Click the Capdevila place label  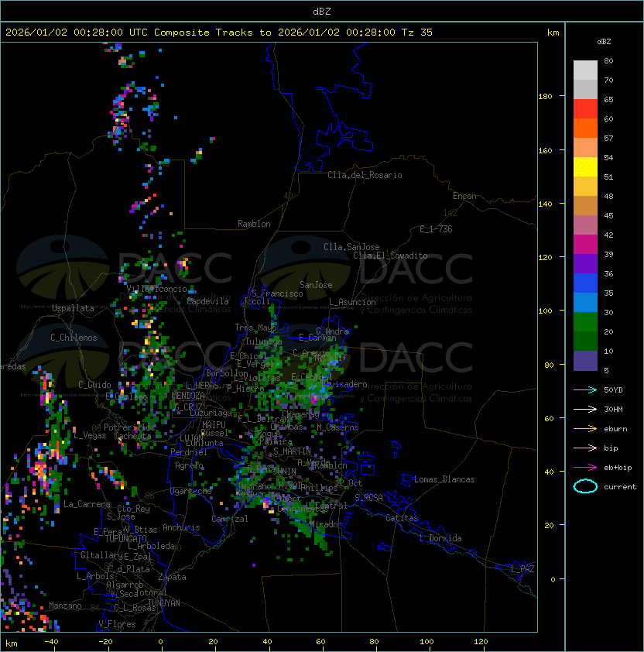pos(208,301)
